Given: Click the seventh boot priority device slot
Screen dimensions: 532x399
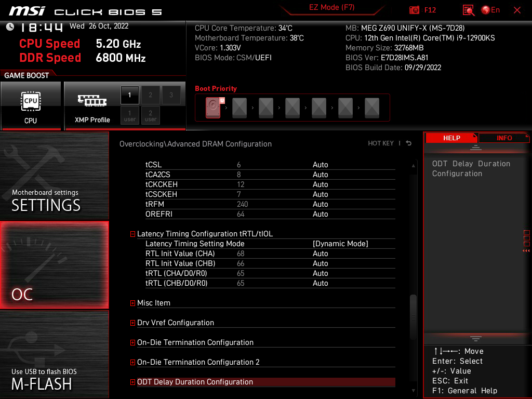Looking at the screenshot, I should tap(372, 108).
